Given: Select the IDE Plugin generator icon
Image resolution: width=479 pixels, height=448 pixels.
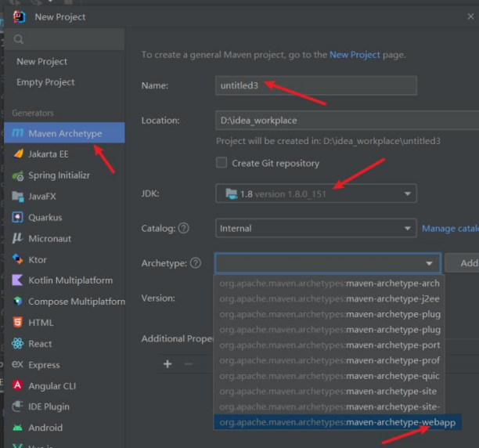Looking at the screenshot, I should 17,406.
